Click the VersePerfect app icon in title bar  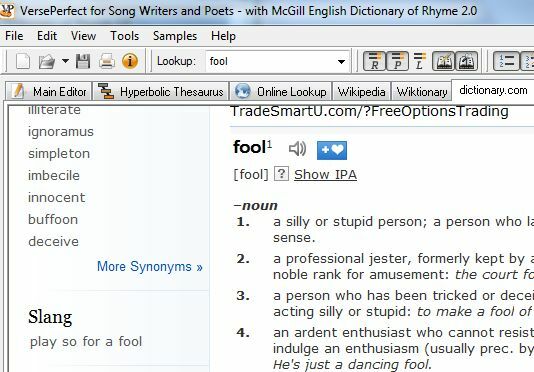[7, 11]
